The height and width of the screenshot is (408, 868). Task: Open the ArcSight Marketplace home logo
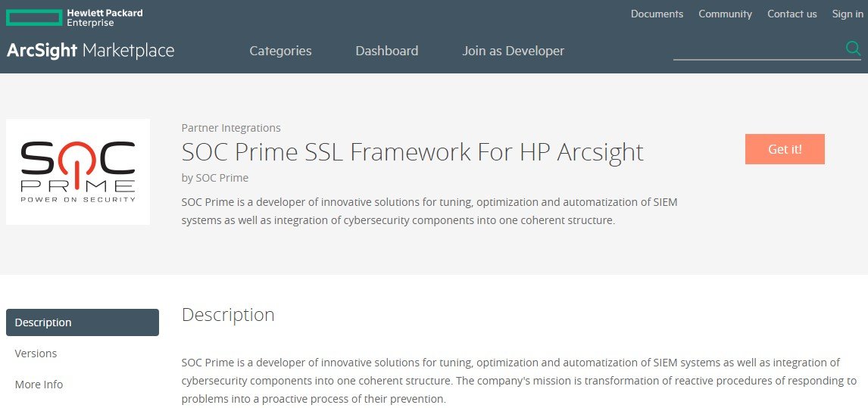90,51
